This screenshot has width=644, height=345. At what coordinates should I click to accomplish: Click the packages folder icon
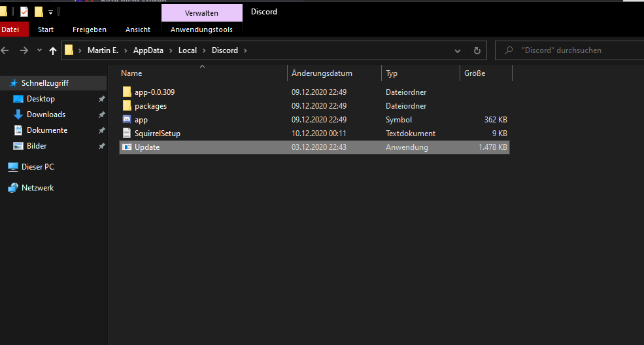point(127,105)
